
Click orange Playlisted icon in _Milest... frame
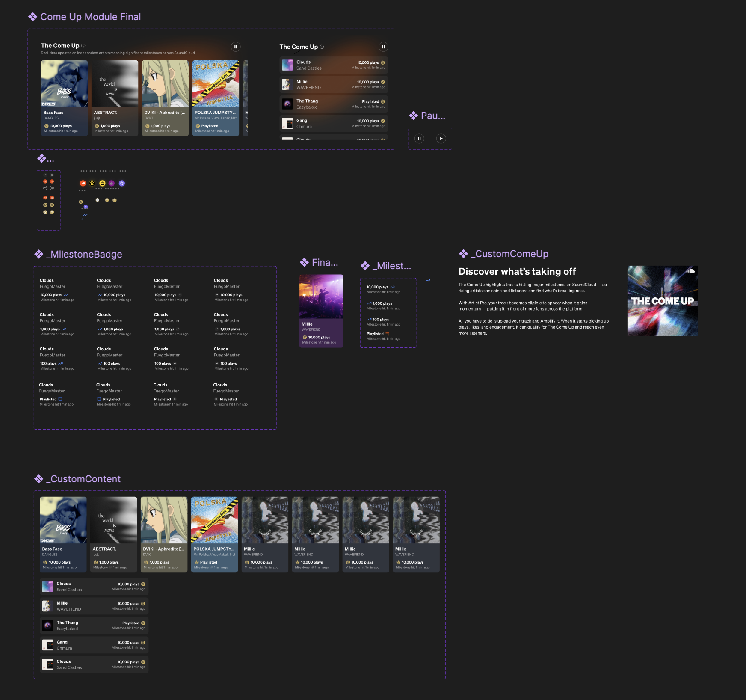click(x=388, y=334)
